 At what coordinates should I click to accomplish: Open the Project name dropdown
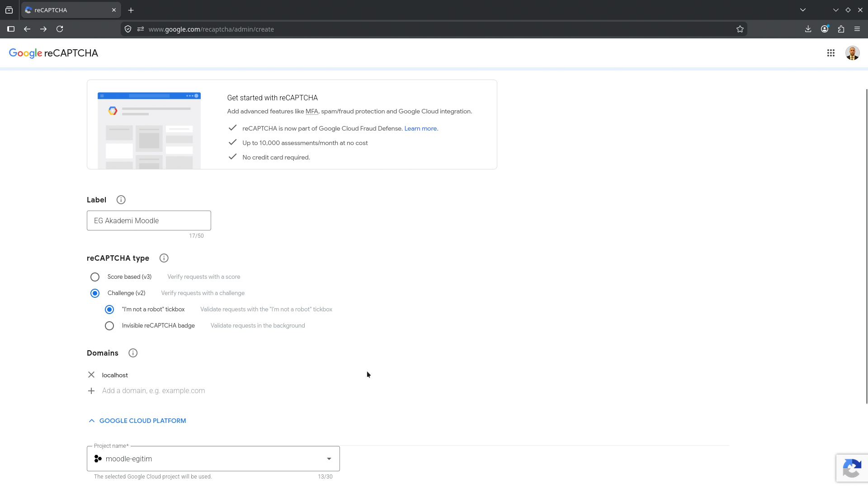[213, 459]
